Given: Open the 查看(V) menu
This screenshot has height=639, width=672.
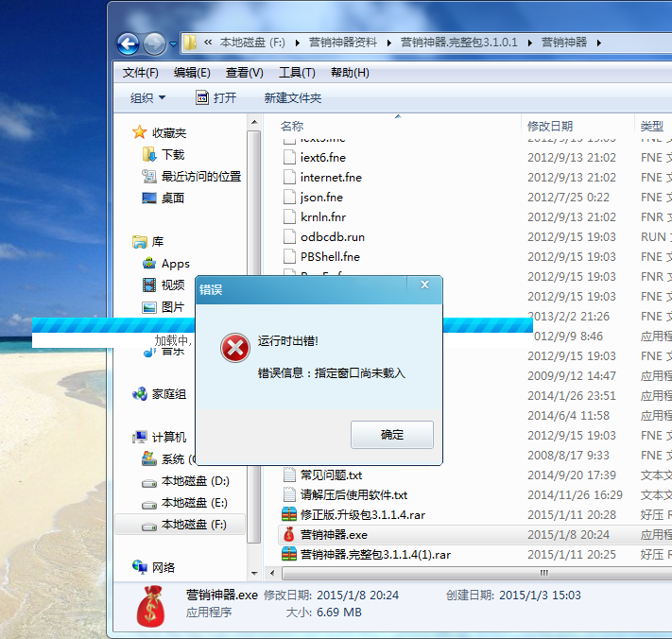Looking at the screenshot, I should click(x=244, y=73).
